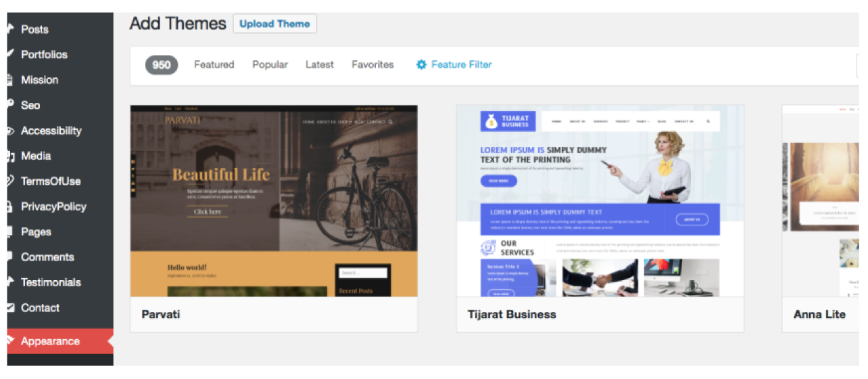Screen dimensions: 868x379
Task: Open the Feature Filter link
Action: pyautogui.click(x=454, y=65)
